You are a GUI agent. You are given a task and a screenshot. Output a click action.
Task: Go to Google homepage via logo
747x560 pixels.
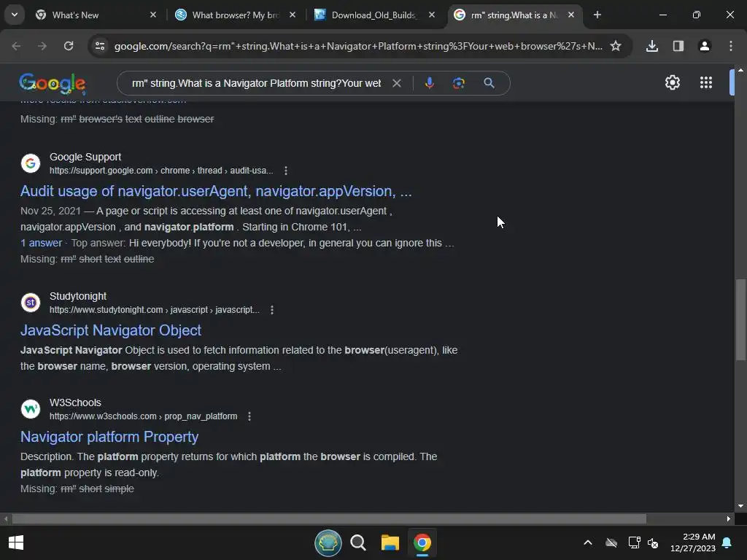coord(53,84)
